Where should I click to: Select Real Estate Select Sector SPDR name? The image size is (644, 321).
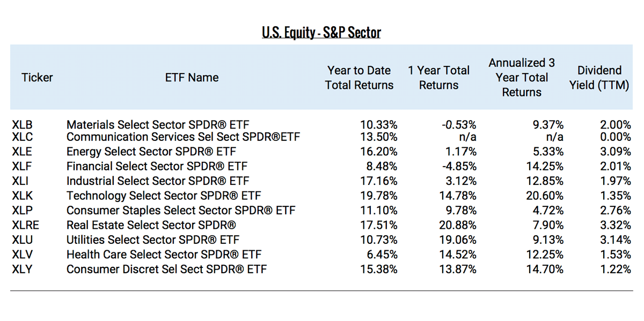[x=151, y=225]
